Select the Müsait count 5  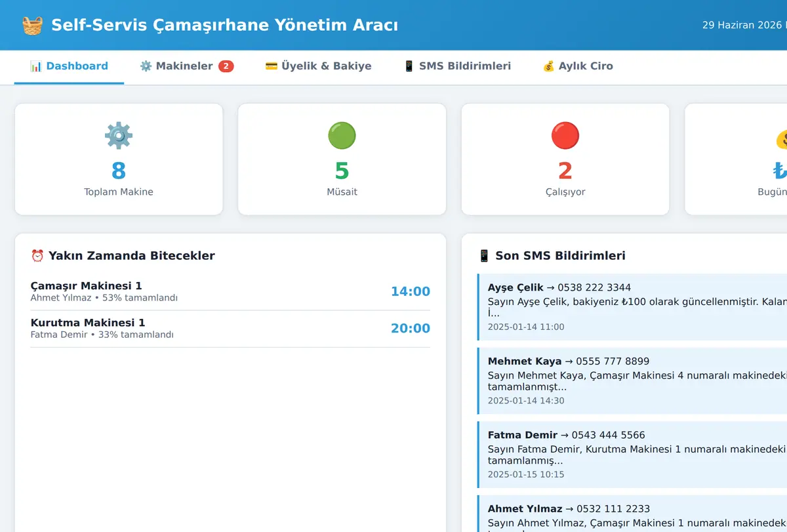tap(342, 171)
